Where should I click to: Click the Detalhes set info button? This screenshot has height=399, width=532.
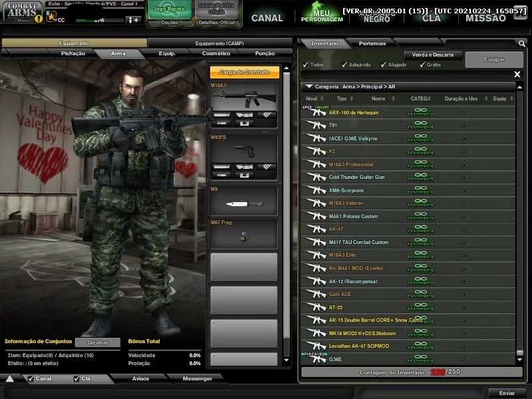(x=98, y=342)
